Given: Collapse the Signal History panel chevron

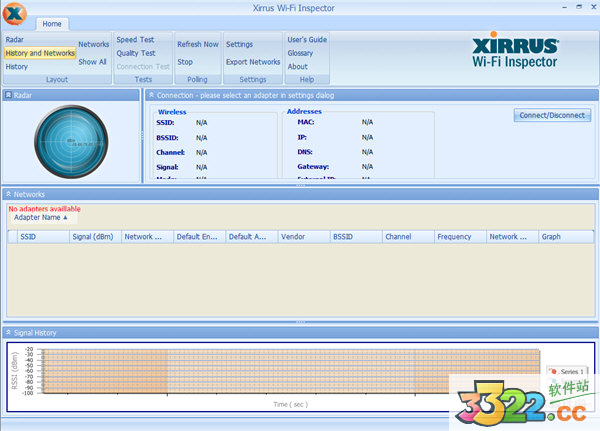Looking at the screenshot, I should [x=9, y=332].
